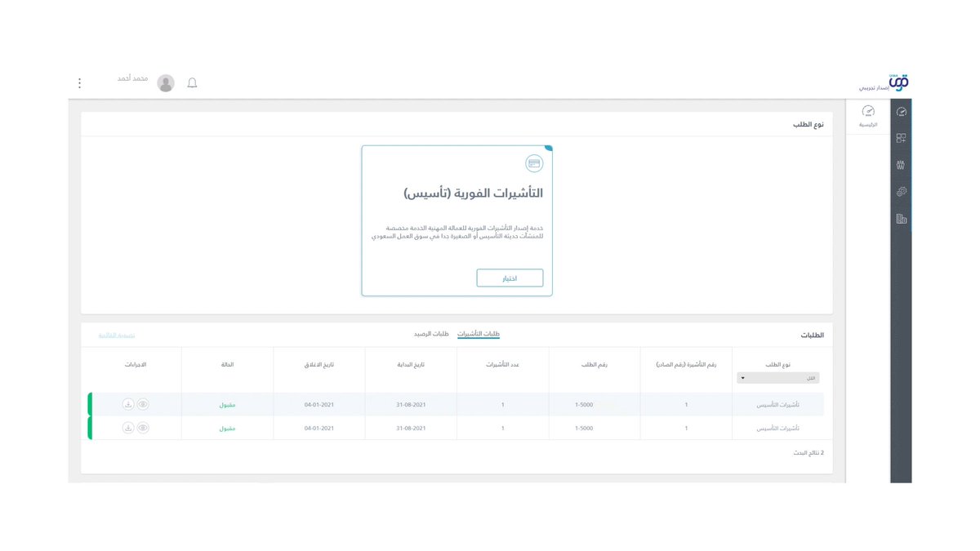Open the add-apps grid icon in sidebar

[901, 139]
